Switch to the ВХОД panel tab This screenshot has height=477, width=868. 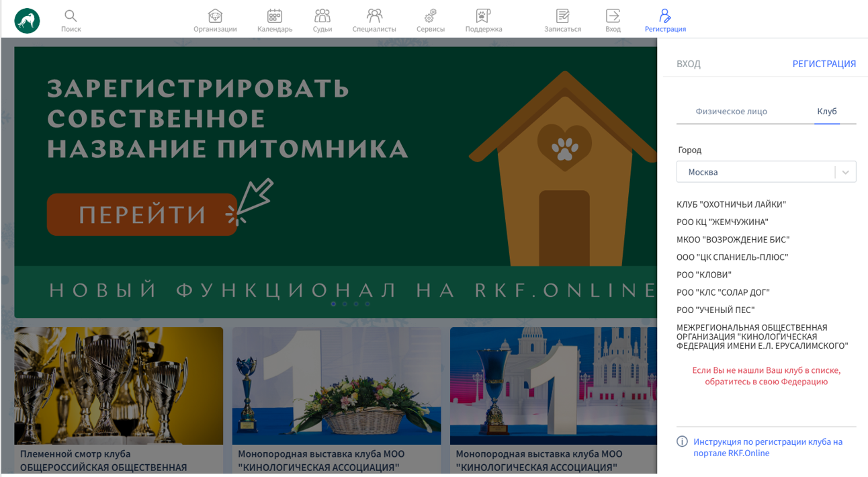click(x=688, y=64)
